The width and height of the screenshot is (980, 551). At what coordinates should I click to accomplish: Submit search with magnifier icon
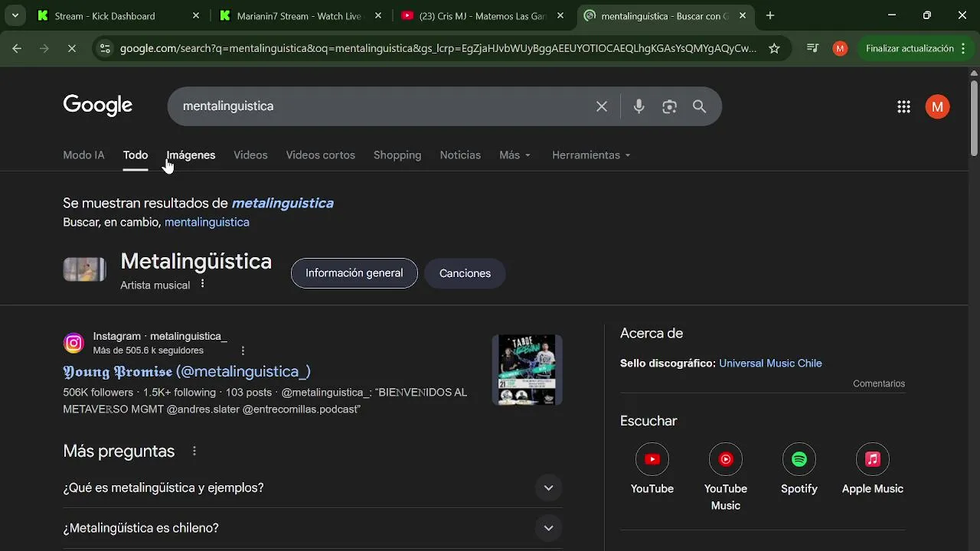[x=699, y=106]
